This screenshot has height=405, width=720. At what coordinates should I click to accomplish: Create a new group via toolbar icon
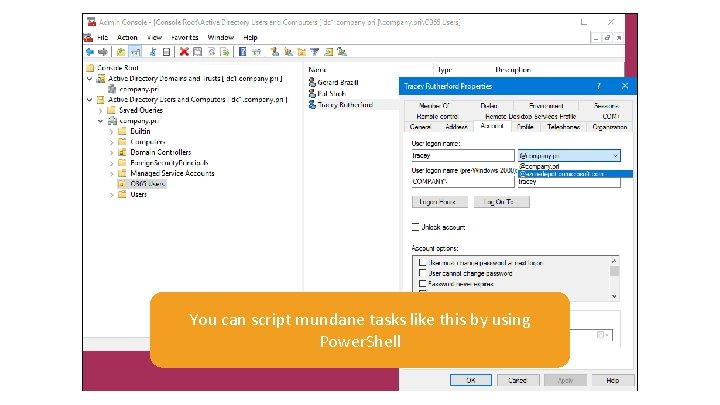pos(288,52)
